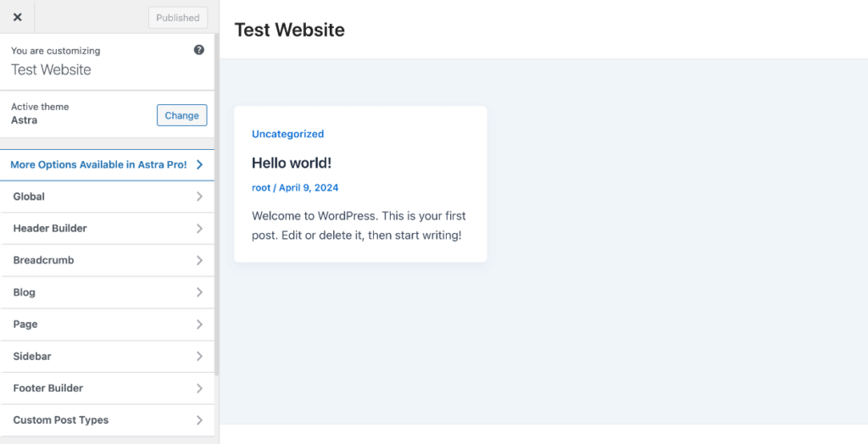The width and height of the screenshot is (868, 444).
Task: Open the Global settings section
Action: 107,197
